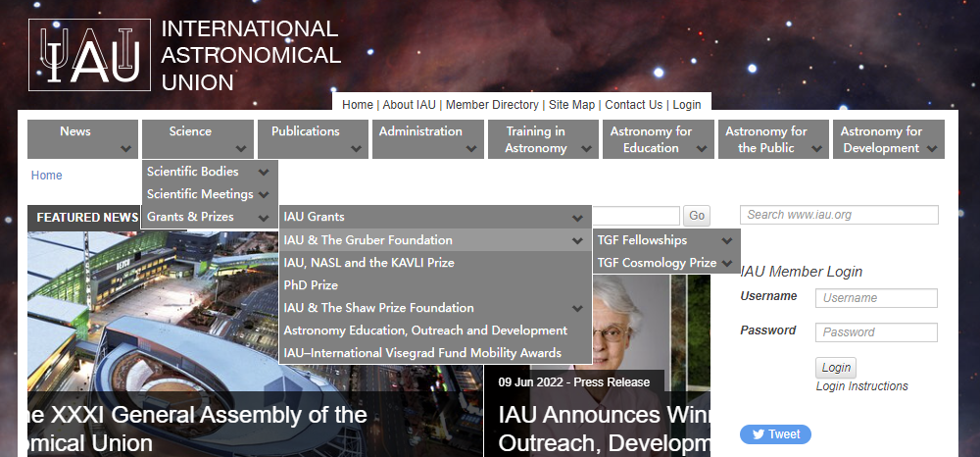980x457 pixels.
Task: Click the Featured News heading
Action: [87, 218]
